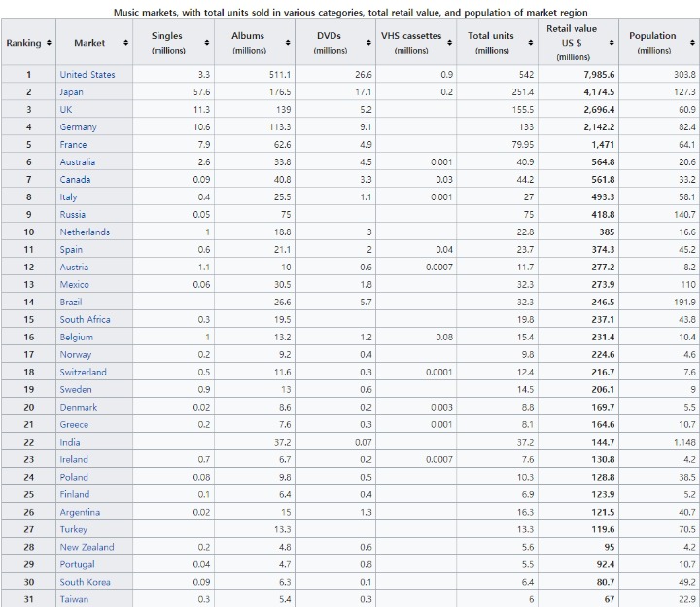Sort by Retail value sort arrows

tap(612, 43)
